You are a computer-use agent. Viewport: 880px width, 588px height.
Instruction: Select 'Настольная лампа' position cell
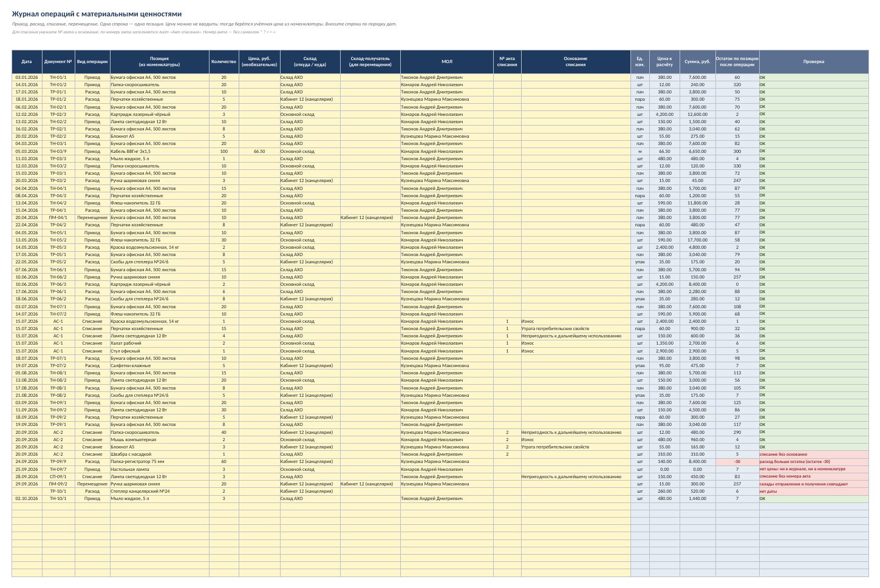coord(160,469)
